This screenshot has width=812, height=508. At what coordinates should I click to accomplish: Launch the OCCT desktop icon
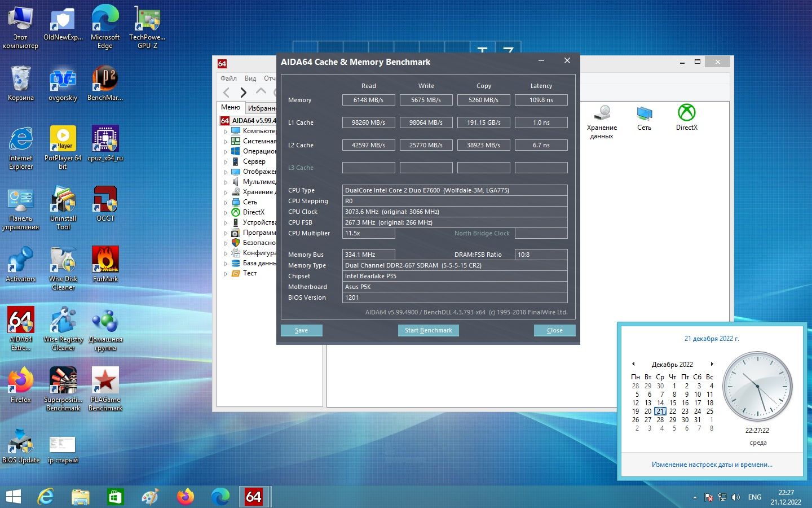click(105, 204)
